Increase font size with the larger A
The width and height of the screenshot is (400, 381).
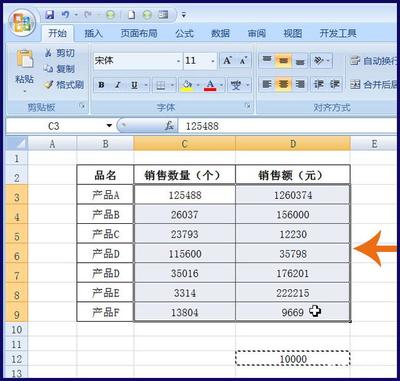coord(227,61)
